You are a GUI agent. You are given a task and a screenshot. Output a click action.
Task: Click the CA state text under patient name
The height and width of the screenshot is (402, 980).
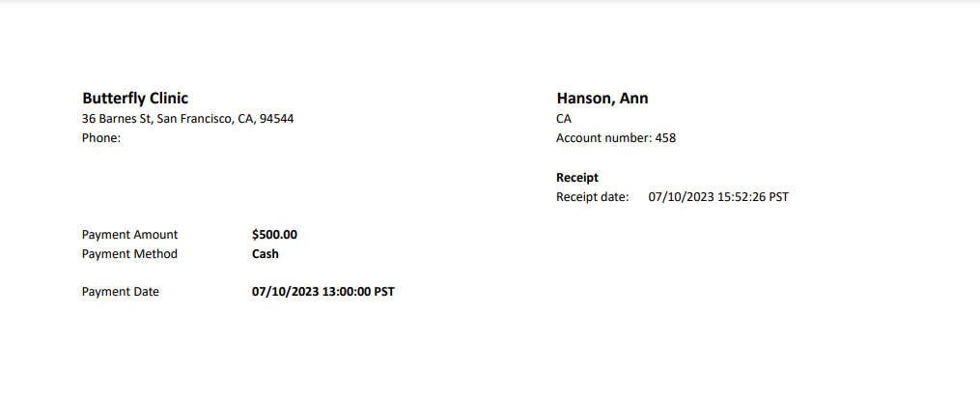(x=564, y=119)
